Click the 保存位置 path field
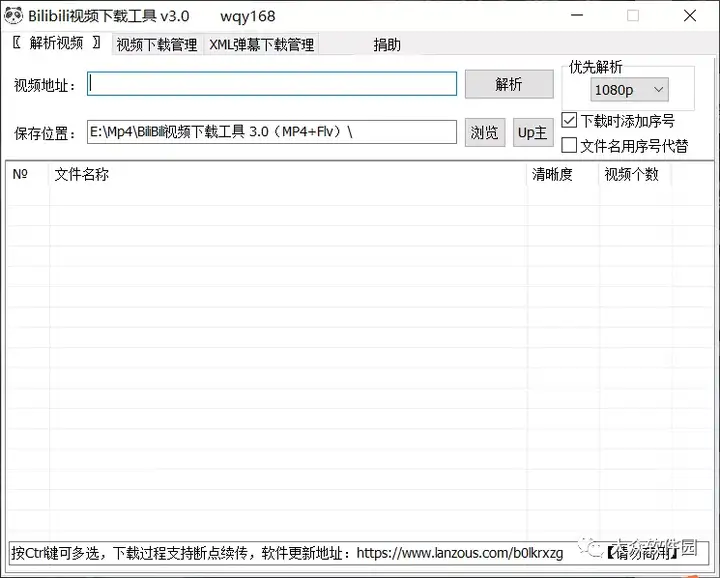Image resolution: width=720 pixels, height=578 pixels. coord(272,132)
